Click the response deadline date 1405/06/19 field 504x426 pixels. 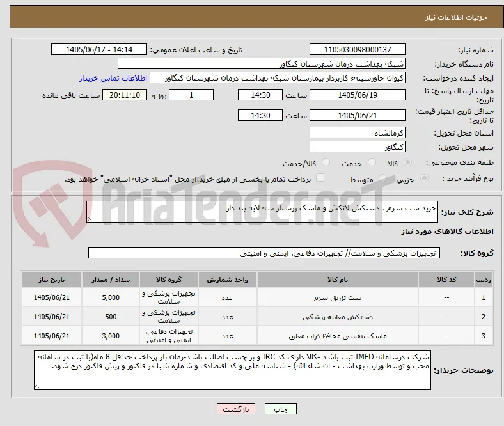click(x=358, y=95)
